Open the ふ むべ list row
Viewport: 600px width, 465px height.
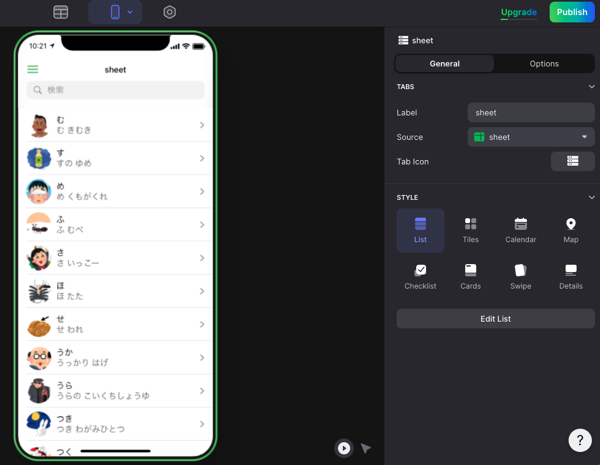tap(115, 225)
